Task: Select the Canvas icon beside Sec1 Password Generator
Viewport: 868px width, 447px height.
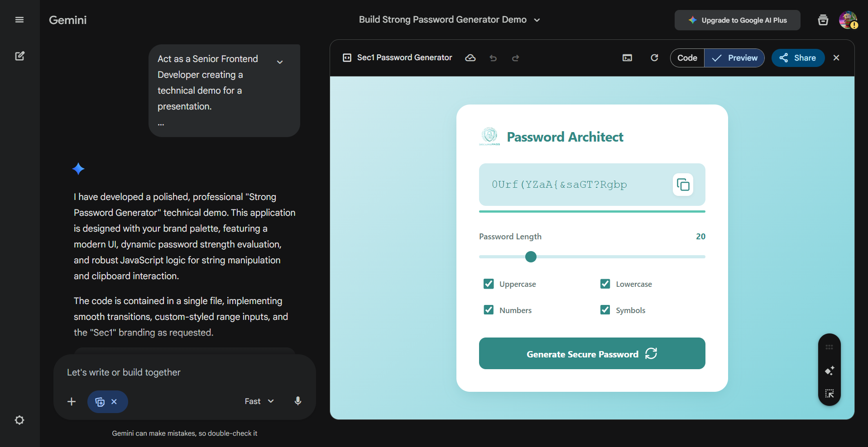Action: pyautogui.click(x=347, y=57)
